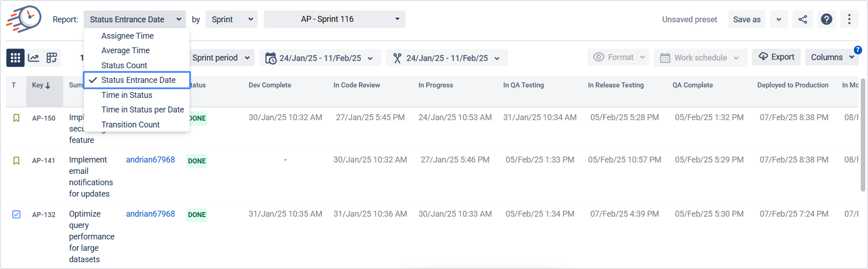
Task: Open the Sprint grouping dropdown
Action: (231, 19)
